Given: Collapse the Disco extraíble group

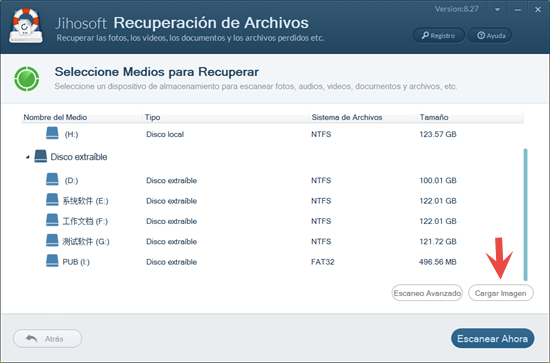Looking at the screenshot, I should click(x=28, y=157).
